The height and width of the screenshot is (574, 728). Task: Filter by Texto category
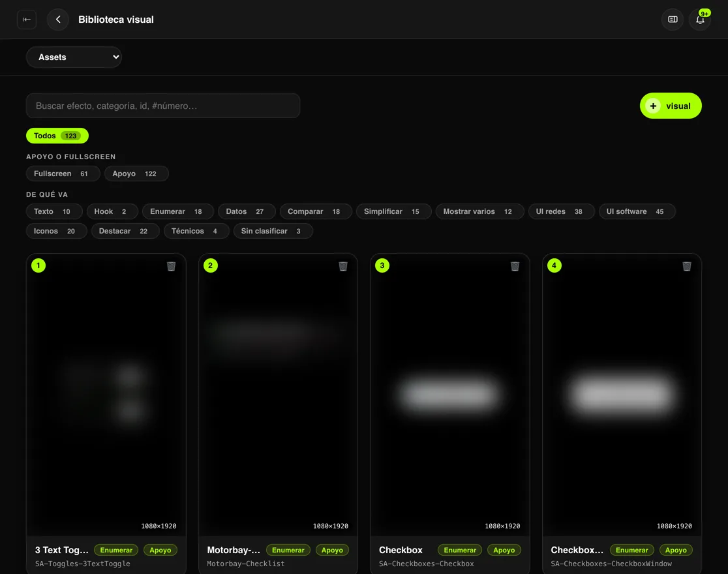54,211
